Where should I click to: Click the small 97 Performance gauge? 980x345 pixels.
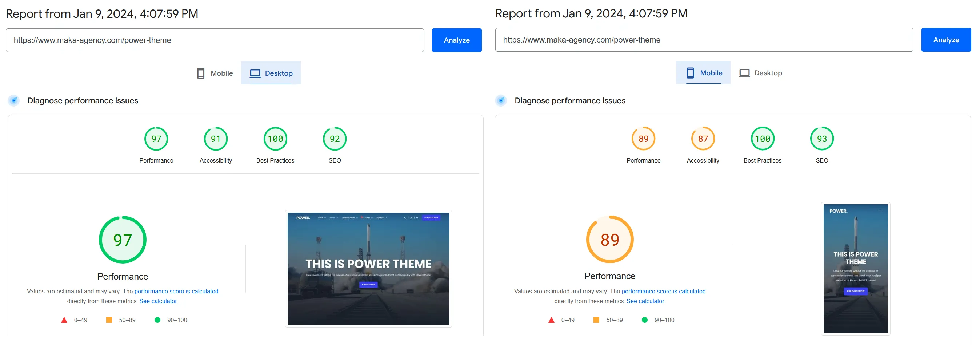(156, 139)
